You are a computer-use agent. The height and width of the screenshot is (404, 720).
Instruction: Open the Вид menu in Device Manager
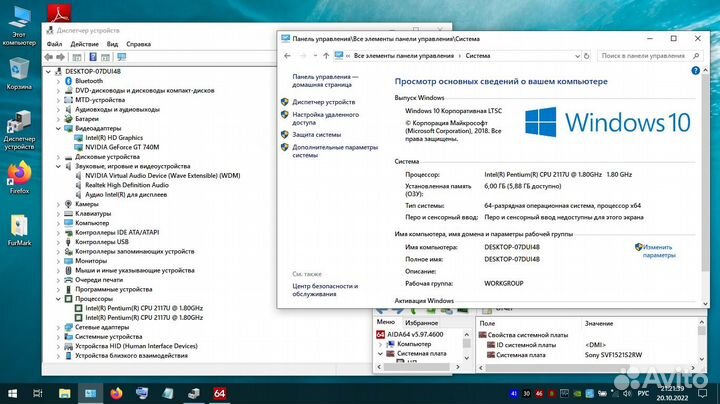[112, 44]
